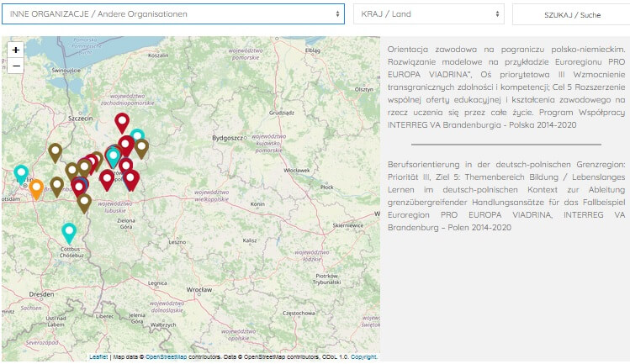Open the Leaflet attribution link
Viewport: 630px width, 364px height.
tap(98, 357)
